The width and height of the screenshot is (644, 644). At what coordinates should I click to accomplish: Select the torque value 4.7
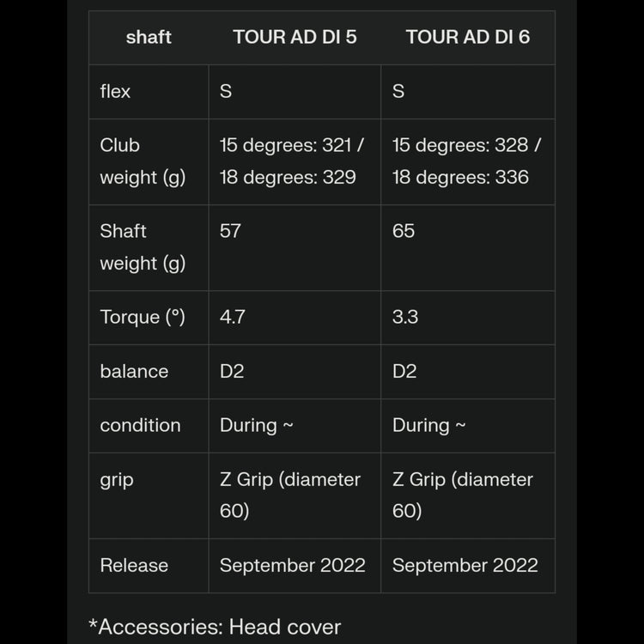click(233, 317)
